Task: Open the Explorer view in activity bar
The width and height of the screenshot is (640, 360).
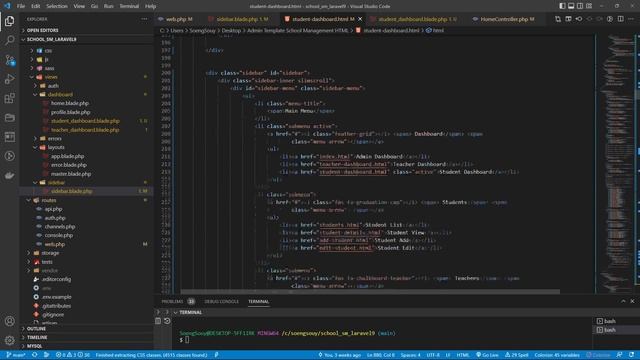Action: 9,21
